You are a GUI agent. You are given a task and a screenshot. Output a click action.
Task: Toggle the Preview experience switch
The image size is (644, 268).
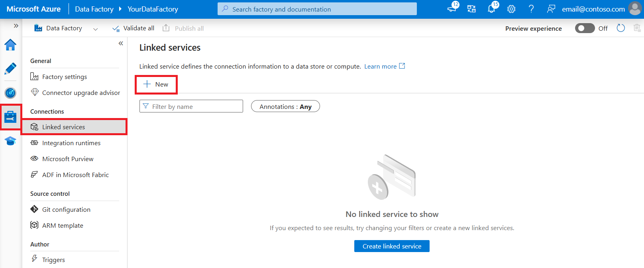coord(585,28)
